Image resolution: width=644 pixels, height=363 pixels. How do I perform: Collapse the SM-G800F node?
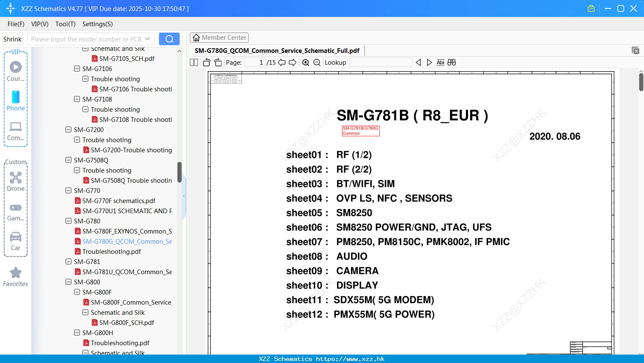click(x=77, y=292)
